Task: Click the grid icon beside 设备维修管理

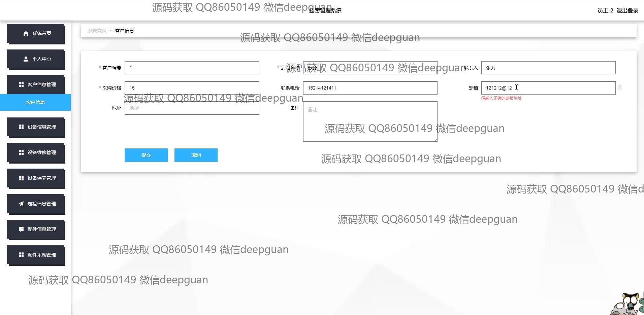Action: (21, 152)
